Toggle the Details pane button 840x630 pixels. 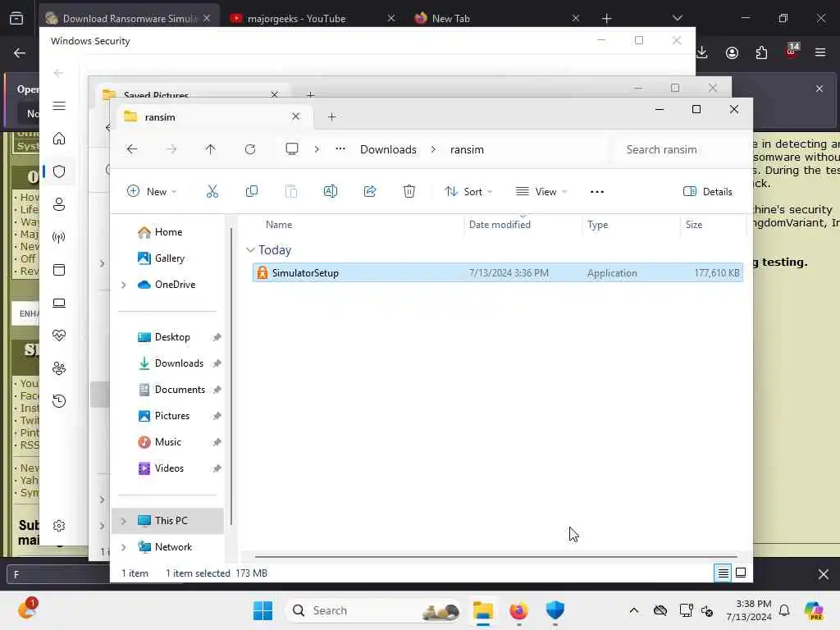(708, 192)
